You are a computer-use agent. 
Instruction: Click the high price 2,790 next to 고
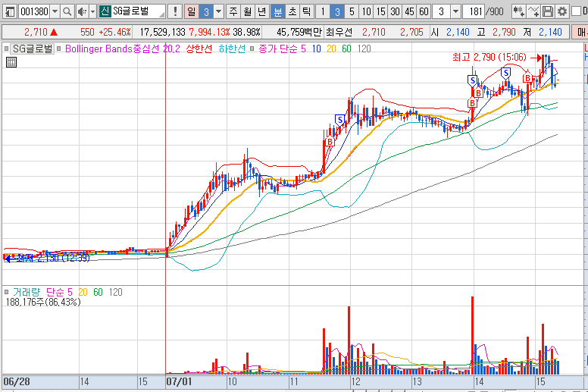tap(505, 33)
